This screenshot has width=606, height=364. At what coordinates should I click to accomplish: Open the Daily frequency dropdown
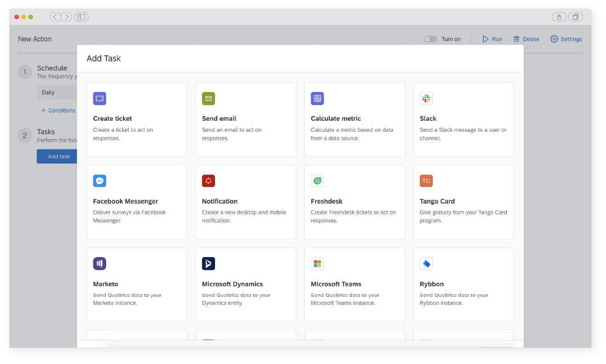coord(57,92)
